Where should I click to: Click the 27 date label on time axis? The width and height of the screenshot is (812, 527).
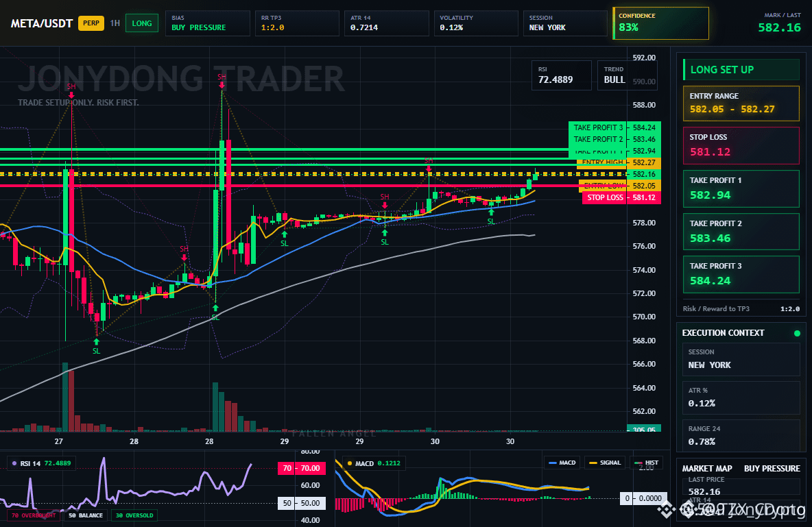[58, 441]
